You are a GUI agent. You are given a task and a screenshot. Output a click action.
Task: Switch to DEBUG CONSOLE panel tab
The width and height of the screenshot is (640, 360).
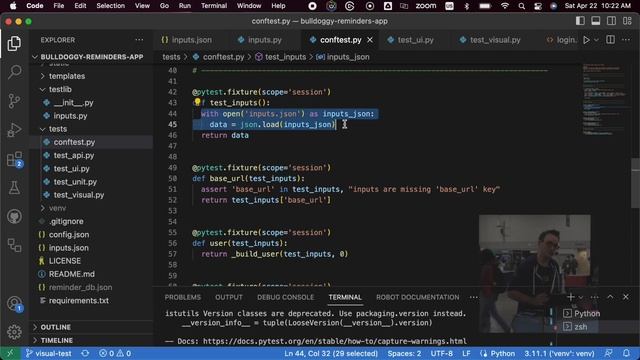point(285,297)
